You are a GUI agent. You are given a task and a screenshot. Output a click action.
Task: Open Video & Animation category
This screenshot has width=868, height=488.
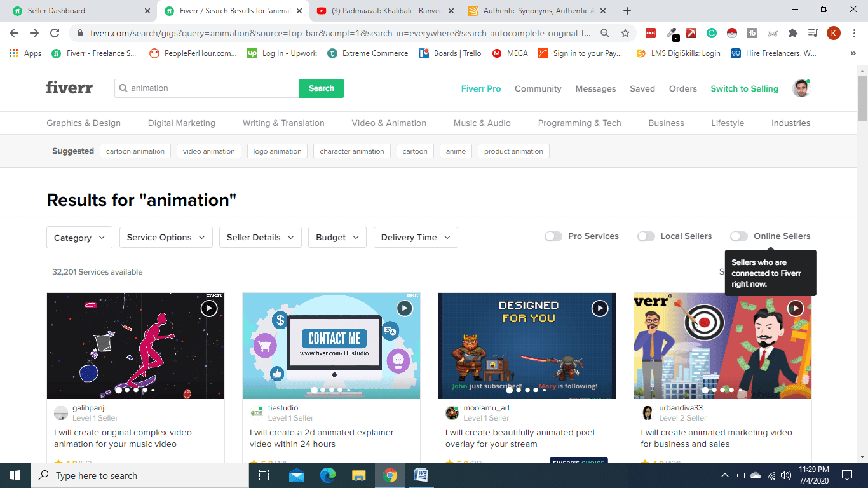(x=389, y=123)
